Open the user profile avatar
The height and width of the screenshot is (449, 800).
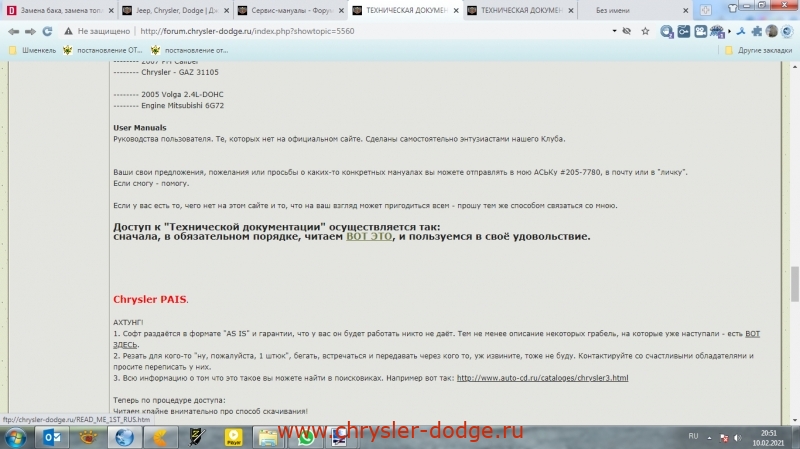click(x=772, y=32)
